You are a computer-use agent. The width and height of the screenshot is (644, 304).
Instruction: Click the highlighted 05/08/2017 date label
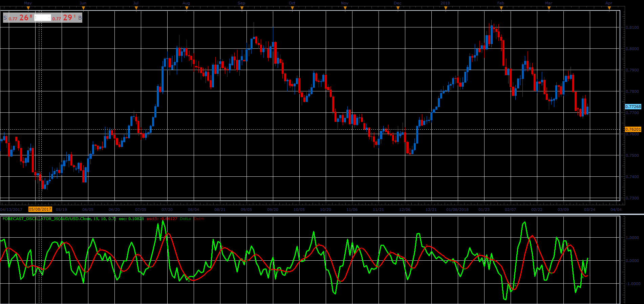(x=40, y=209)
